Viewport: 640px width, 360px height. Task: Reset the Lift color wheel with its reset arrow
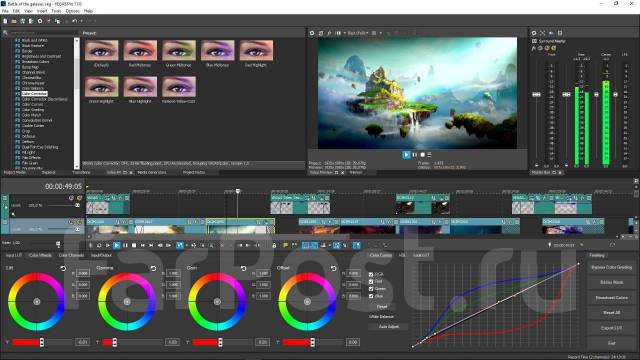pos(63,268)
